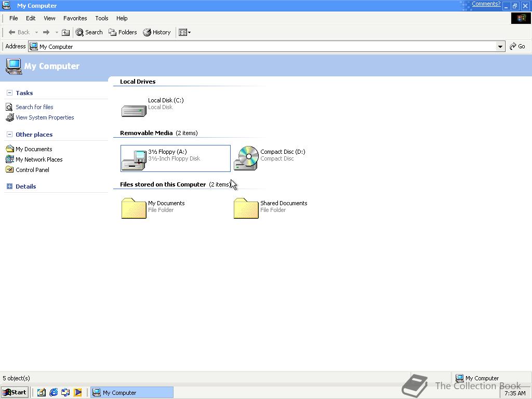Screen dimensions: 532x399
Task: Click the My Network Places icon
Action: (x=10, y=159)
